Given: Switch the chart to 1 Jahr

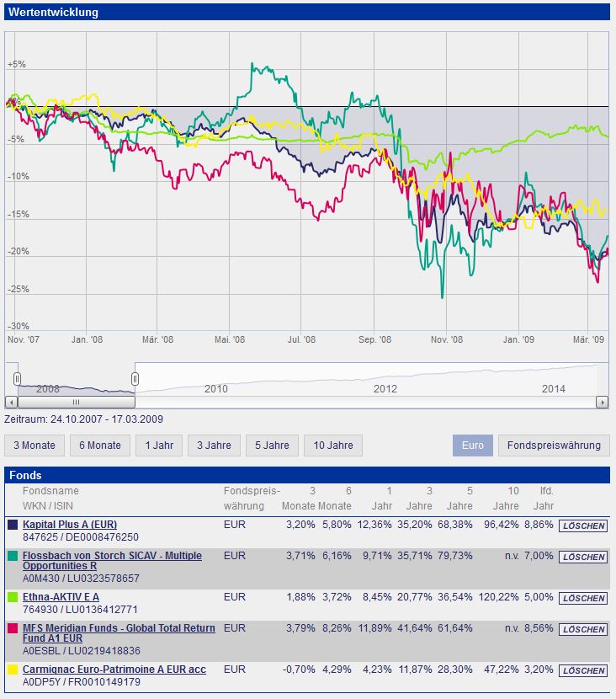Looking at the screenshot, I should click(x=159, y=446).
